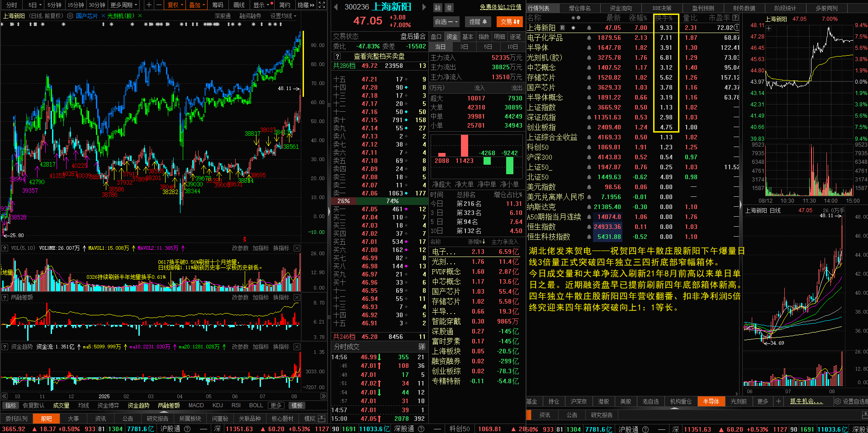The width and height of the screenshot is (868, 433).
Task: Click the 融 margin trading badge
Action: pos(437,8)
